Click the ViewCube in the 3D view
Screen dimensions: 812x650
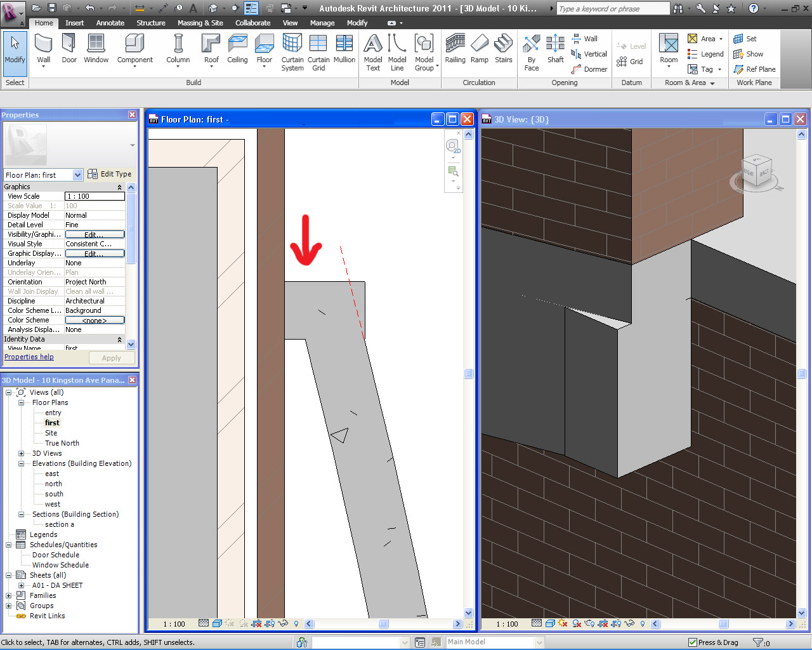tap(757, 171)
